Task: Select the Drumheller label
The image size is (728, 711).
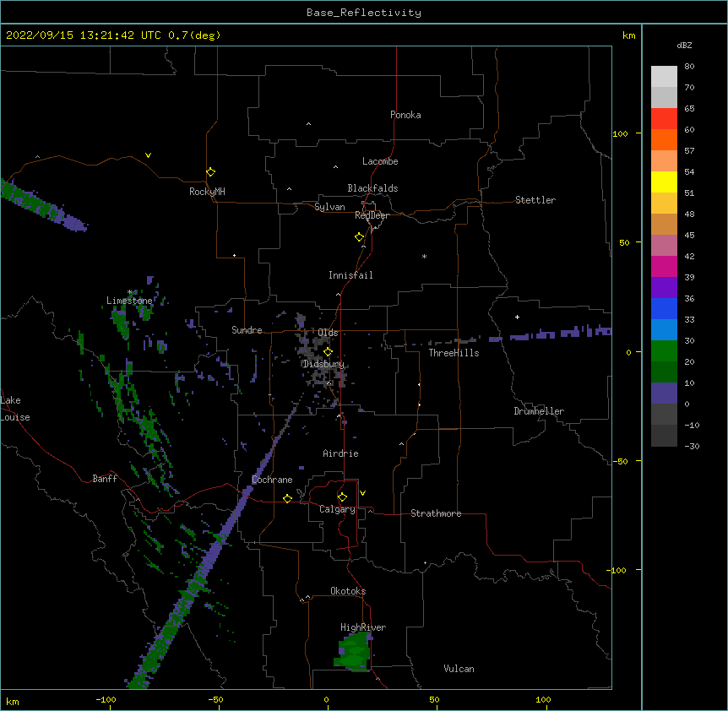Action: tap(539, 411)
